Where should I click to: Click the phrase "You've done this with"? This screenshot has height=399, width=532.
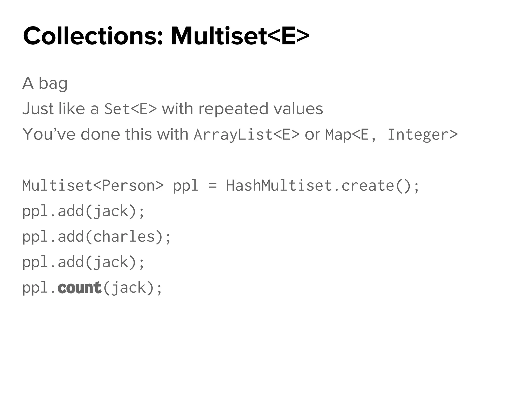(x=105, y=134)
